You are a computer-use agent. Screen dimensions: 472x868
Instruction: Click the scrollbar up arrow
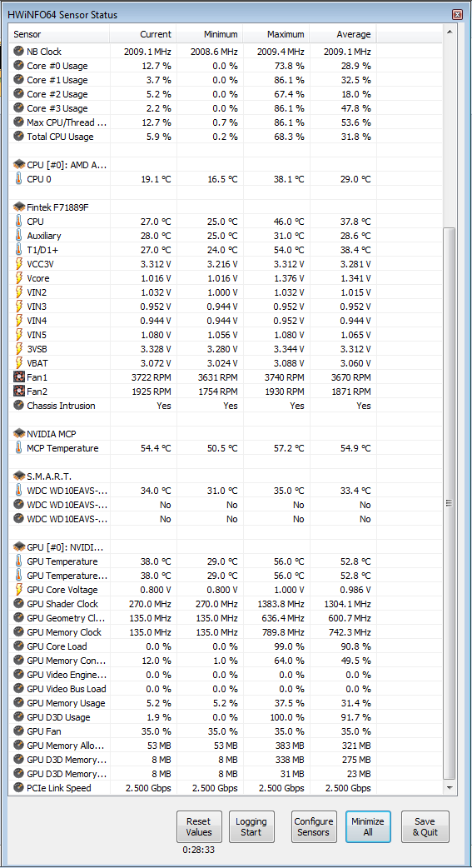450,32
